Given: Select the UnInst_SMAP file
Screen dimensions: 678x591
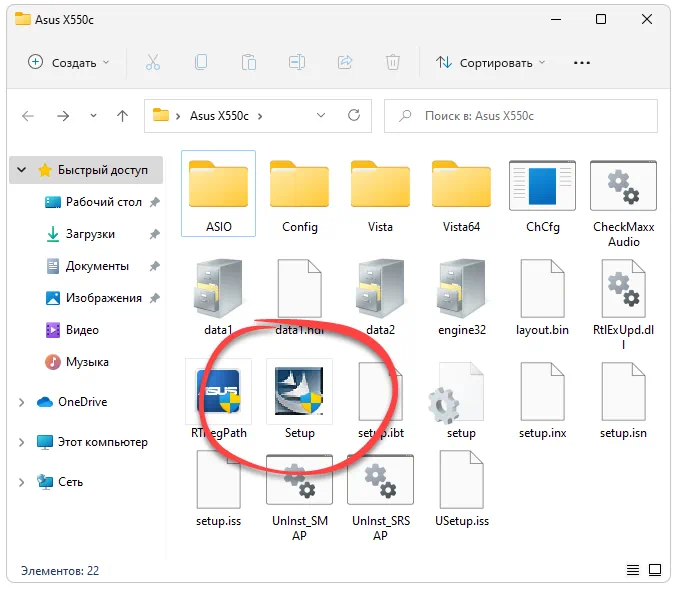Looking at the screenshot, I should tap(299, 497).
